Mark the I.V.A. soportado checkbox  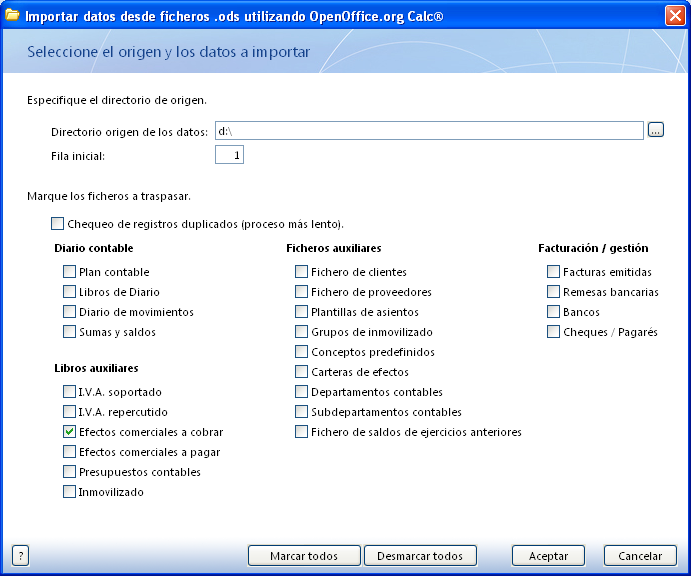pos(70,392)
